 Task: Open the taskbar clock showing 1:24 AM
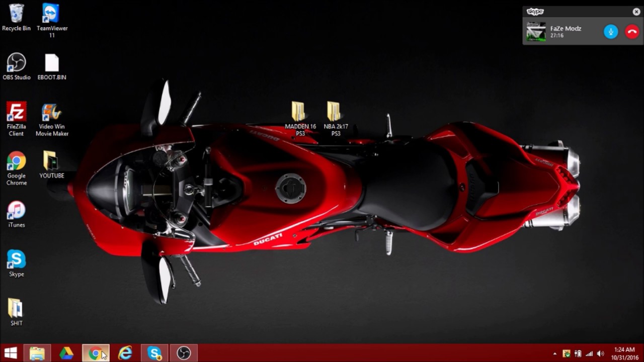click(624, 353)
